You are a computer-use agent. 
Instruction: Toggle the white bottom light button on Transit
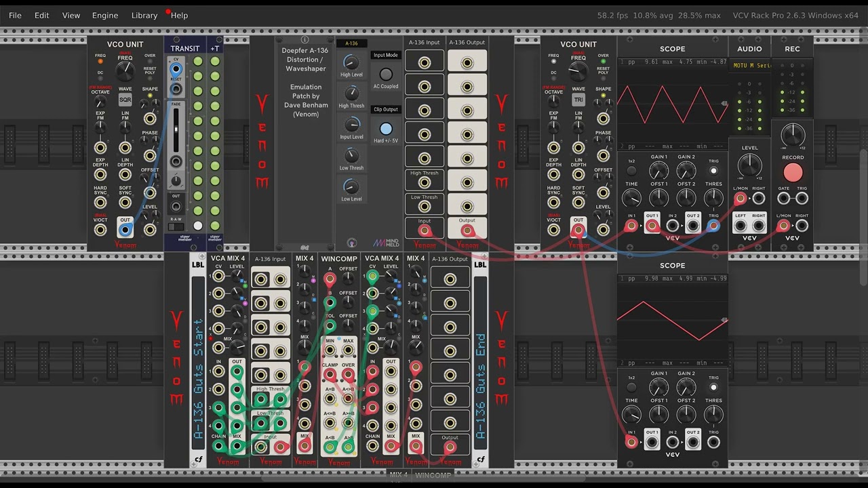pyautogui.click(x=197, y=226)
